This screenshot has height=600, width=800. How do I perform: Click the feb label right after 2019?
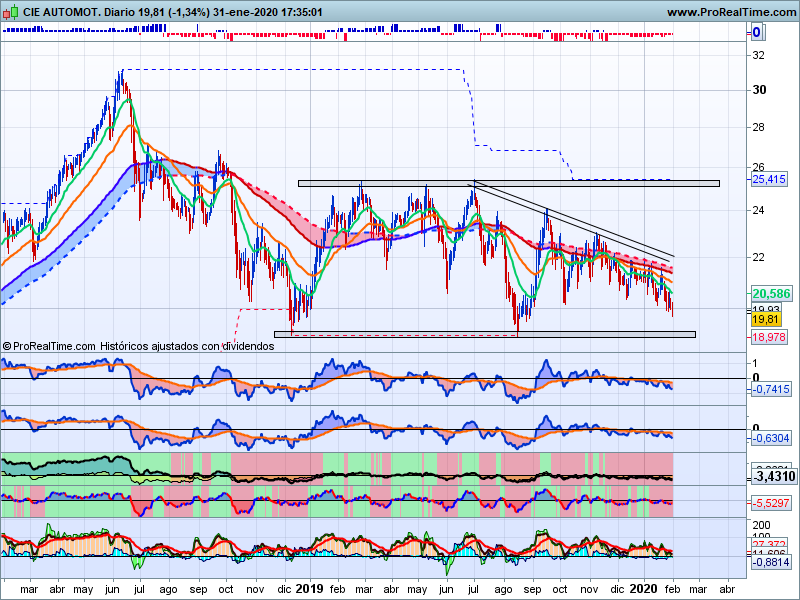coord(337,589)
